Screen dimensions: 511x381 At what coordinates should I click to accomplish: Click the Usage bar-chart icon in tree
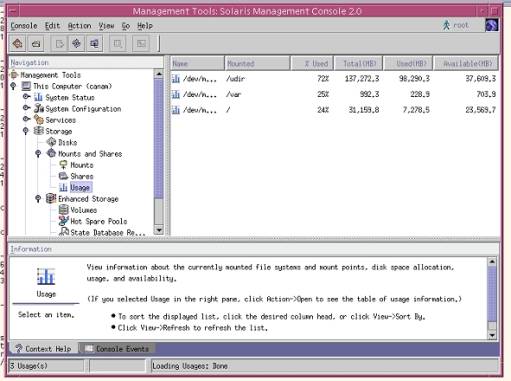pyautogui.click(x=63, y=187)
